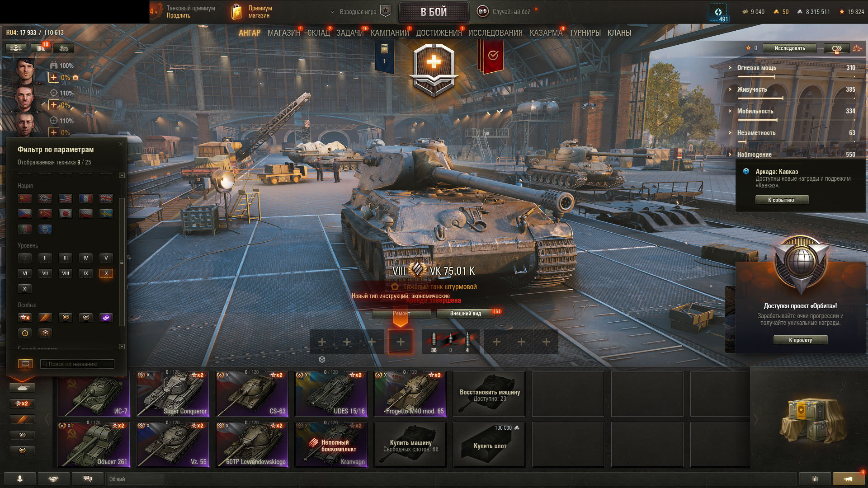
Task: Toggle the tier X level filter
Action: point(106,273)
